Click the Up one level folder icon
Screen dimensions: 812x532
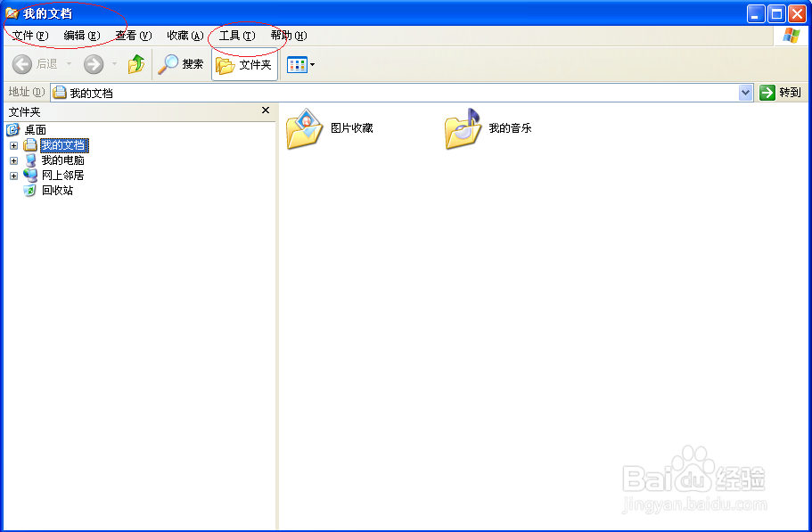137,63
